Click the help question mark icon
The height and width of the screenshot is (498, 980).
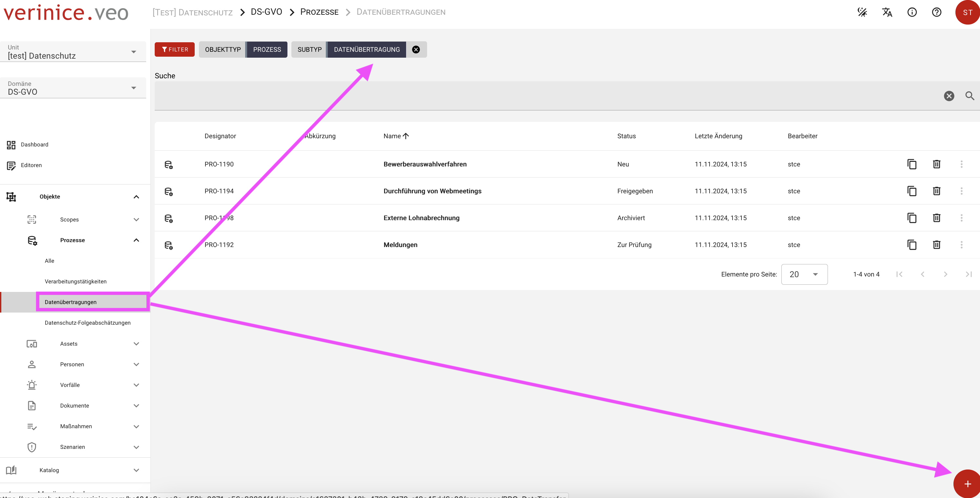tap(936, 12)
